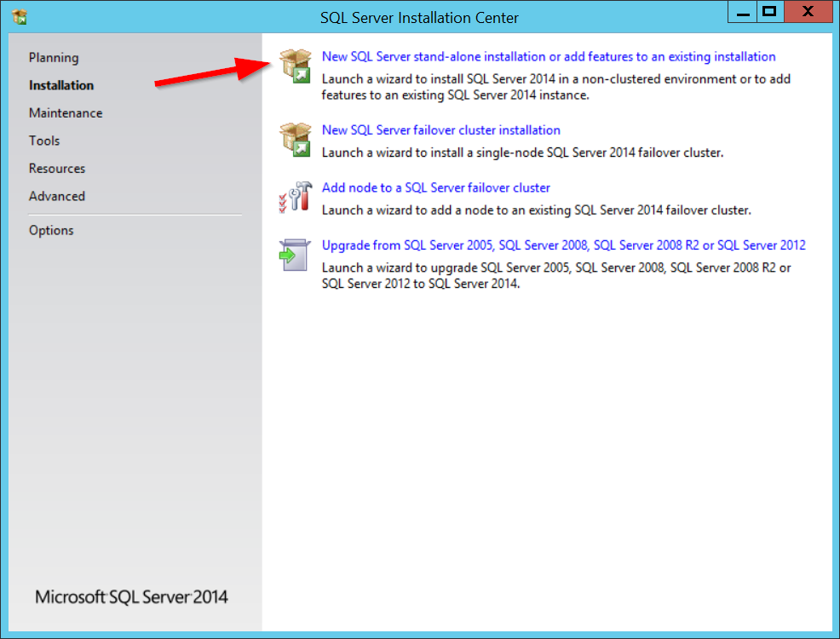This screenshot has width=840, height=639.
Task: Go to the Maintenance section
Action: point(66,113)
